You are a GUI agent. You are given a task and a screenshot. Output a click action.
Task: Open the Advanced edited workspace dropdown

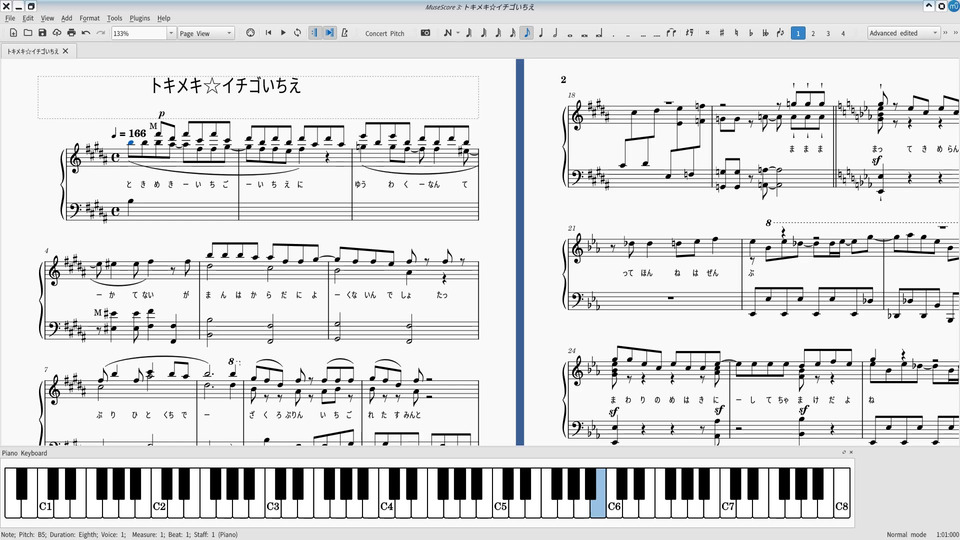coord(903,33)
